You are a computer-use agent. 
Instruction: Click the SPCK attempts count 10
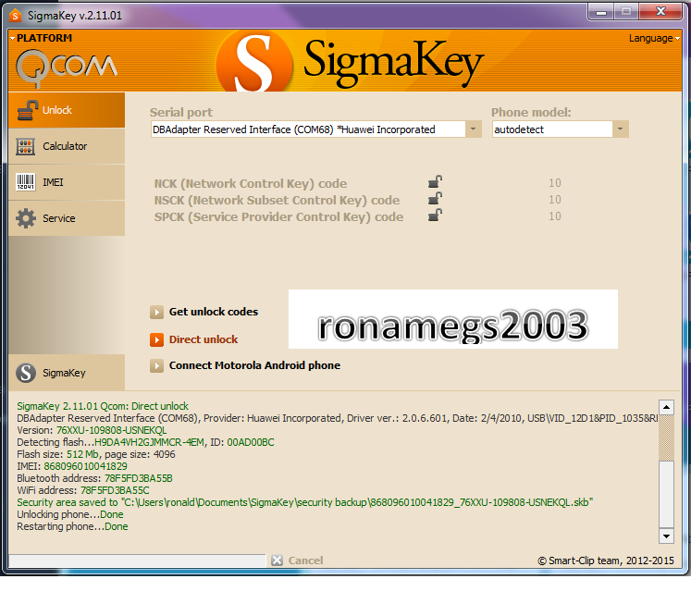point(555,216)
